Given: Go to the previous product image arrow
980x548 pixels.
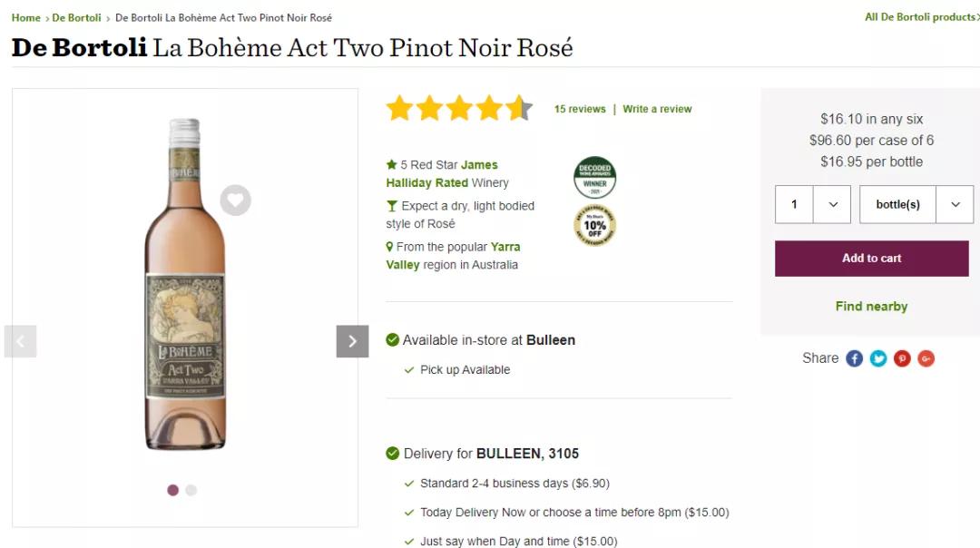Looking at the screenshot, I should [20, 341].
